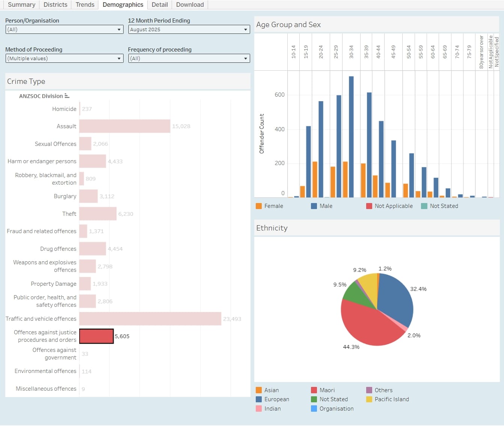This screenshot has width=504, height=426.
Task: Select the European legend swatch
Action: click(259, 399)
